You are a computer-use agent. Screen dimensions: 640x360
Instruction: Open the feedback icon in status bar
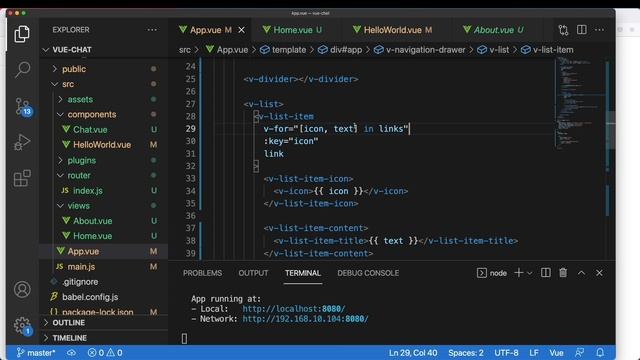pyautogui.click(x=579, y=353)
